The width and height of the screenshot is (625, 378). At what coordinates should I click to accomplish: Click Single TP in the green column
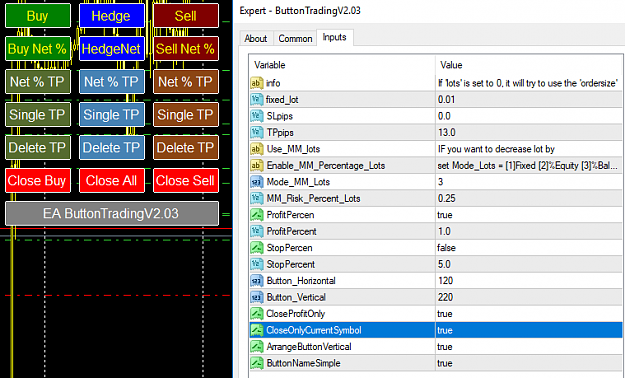tap(38, 114)
